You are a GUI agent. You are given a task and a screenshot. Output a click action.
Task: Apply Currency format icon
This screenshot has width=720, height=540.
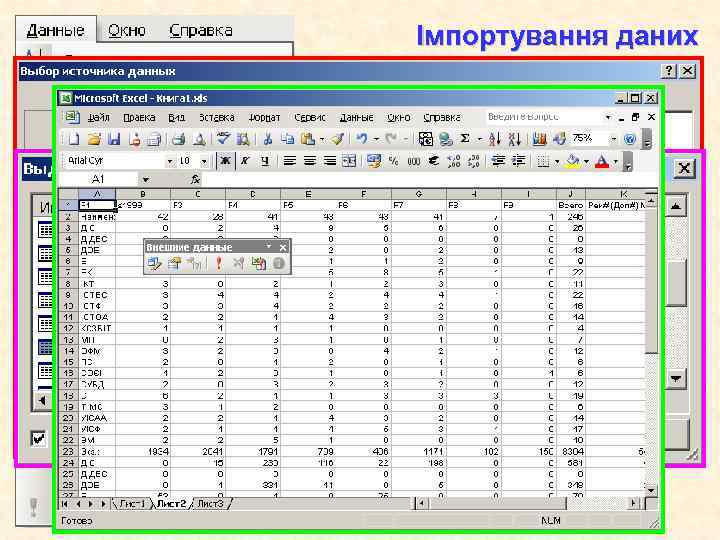coord(374,161)
